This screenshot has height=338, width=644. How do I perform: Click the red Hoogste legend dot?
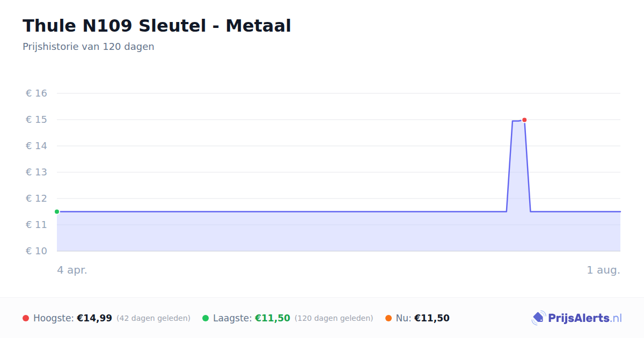click(x=26, y=318)
